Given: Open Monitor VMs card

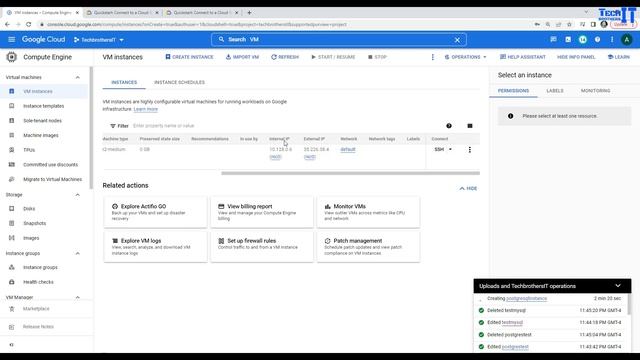Looking at the screenshot, I should 368,212.
